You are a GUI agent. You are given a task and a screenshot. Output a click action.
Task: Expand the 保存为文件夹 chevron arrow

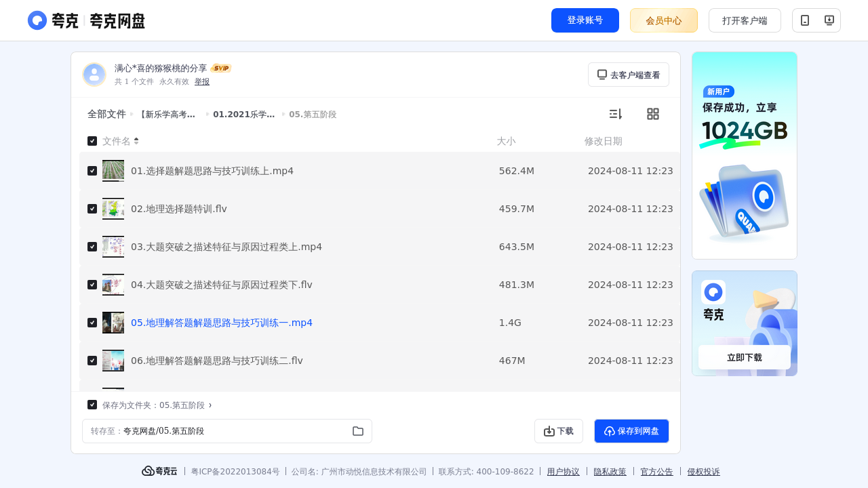(210, 405)
